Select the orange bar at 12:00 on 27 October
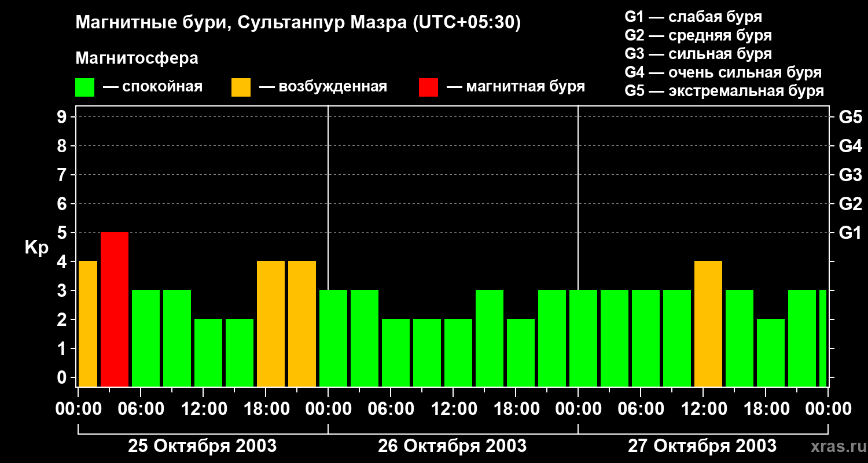 point(708,324)
